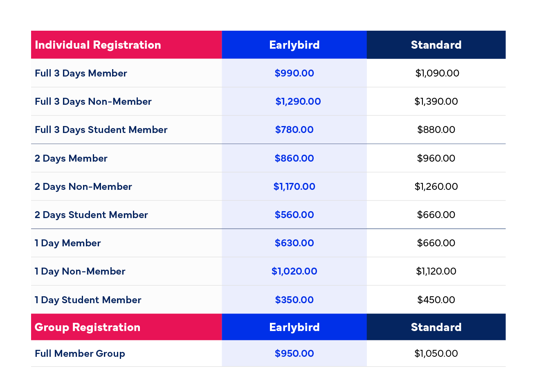This screenshot has height=392, width=537.
Task: Select the 2 Days Member row label
Action: click(71, 158)
